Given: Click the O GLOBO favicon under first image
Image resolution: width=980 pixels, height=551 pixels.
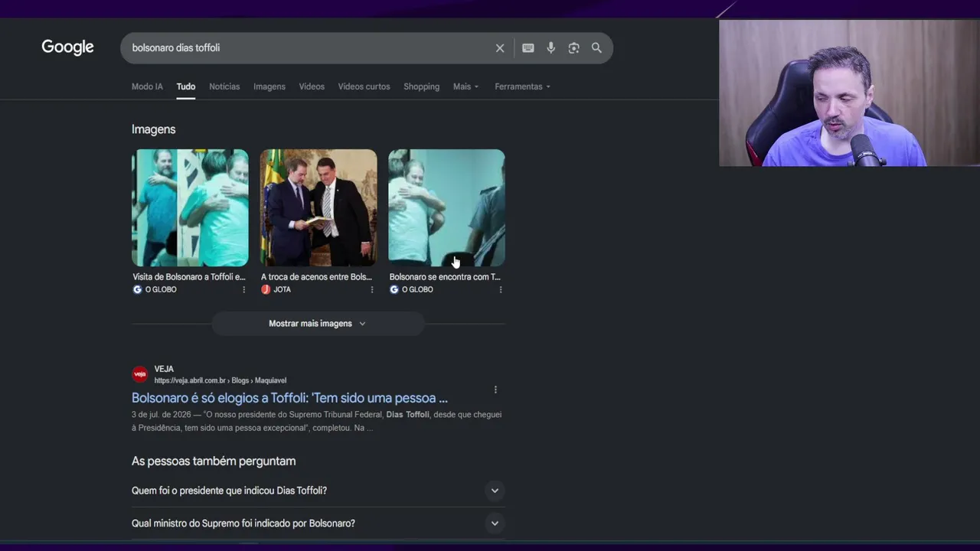Looking at the screenshot, I should tap(137, 289).
